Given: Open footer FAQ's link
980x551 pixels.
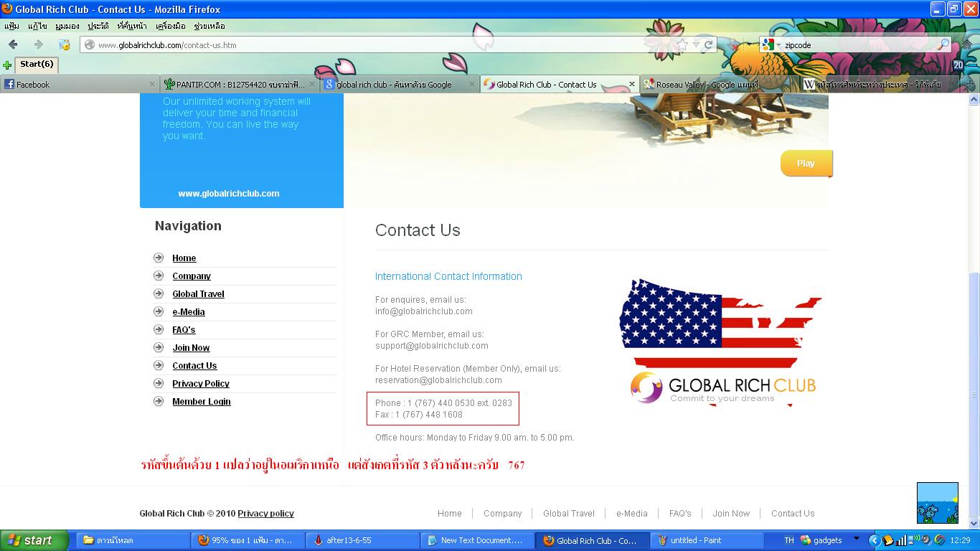Looking at the screenshot, I should [x=680, y=514].
